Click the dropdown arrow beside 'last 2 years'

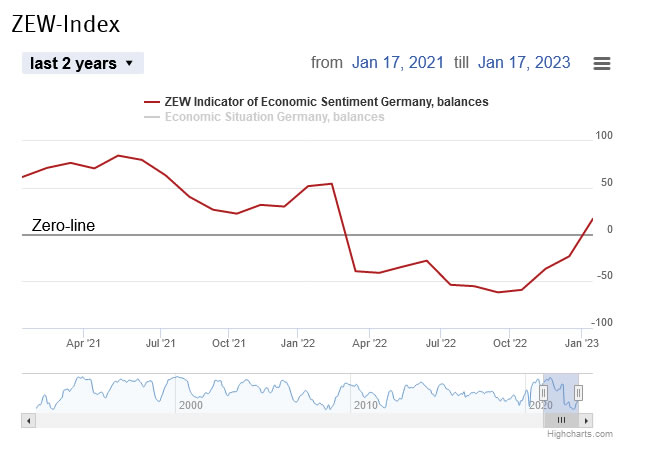[x=129, y=63]
